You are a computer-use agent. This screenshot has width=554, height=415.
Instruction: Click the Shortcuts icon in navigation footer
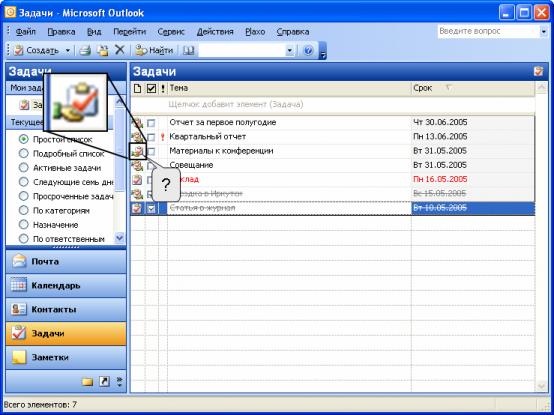(104, 381)
